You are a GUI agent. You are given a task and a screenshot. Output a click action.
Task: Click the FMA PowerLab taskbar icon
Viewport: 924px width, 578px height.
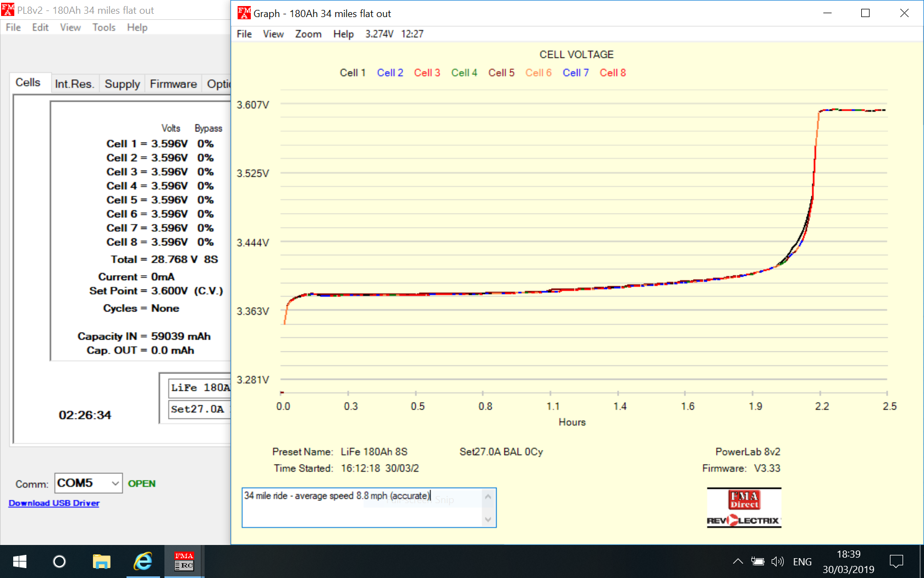click(184, 561)
